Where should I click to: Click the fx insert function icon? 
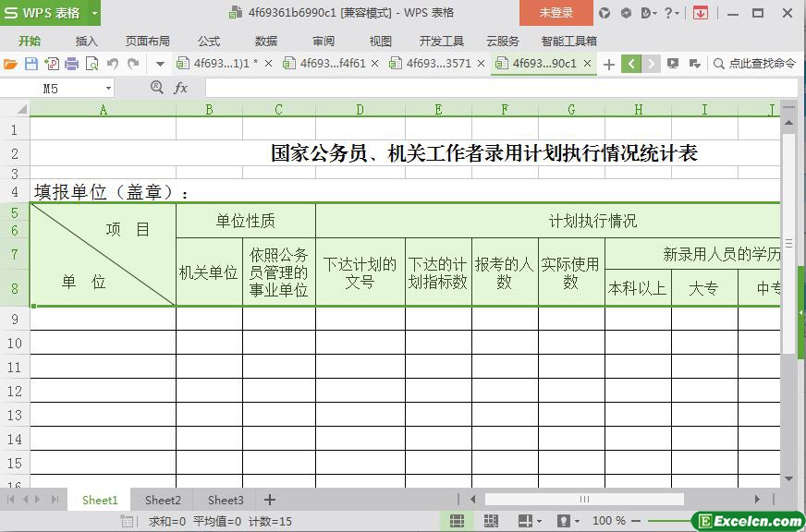click(x=181, y=88)
